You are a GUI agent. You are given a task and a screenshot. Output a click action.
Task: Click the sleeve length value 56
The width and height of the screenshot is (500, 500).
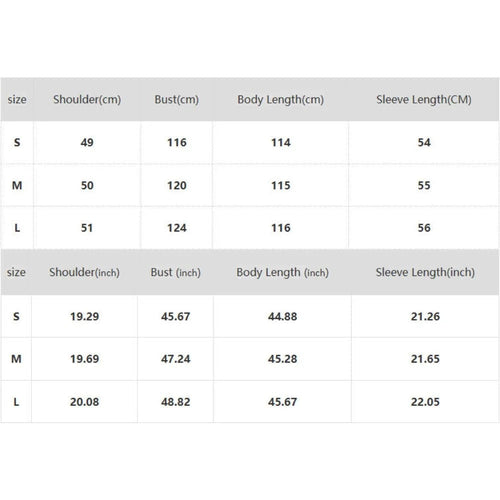tap(424, 228)
